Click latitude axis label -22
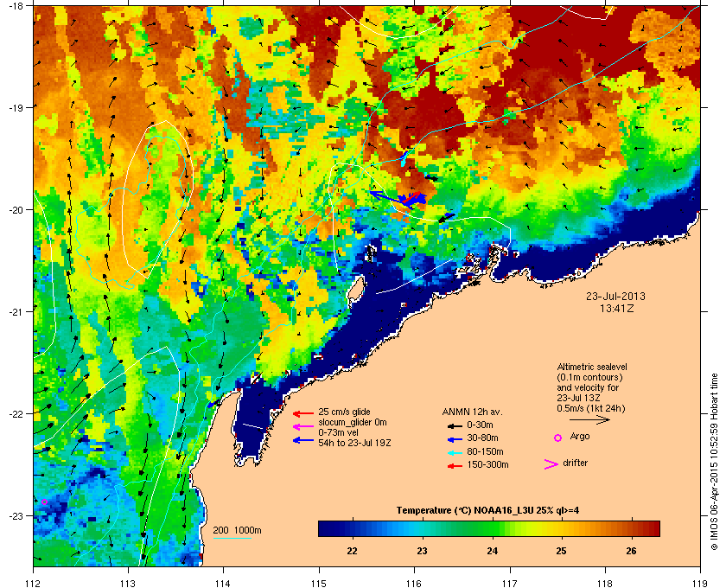The image size is (726, 588). [16, 414]
